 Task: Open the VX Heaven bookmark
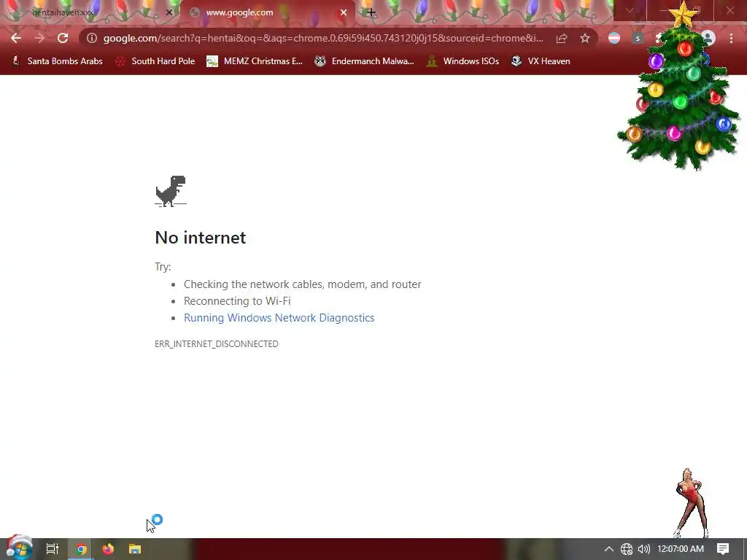541,61
